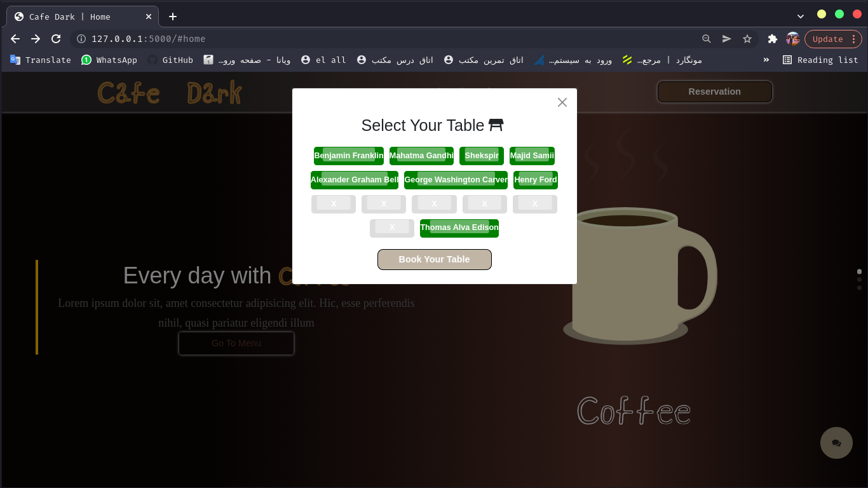This screenshot has width=868, height=488.
Task: Click the share page icon
Action: pyautogui.click(x=727, y=39)
